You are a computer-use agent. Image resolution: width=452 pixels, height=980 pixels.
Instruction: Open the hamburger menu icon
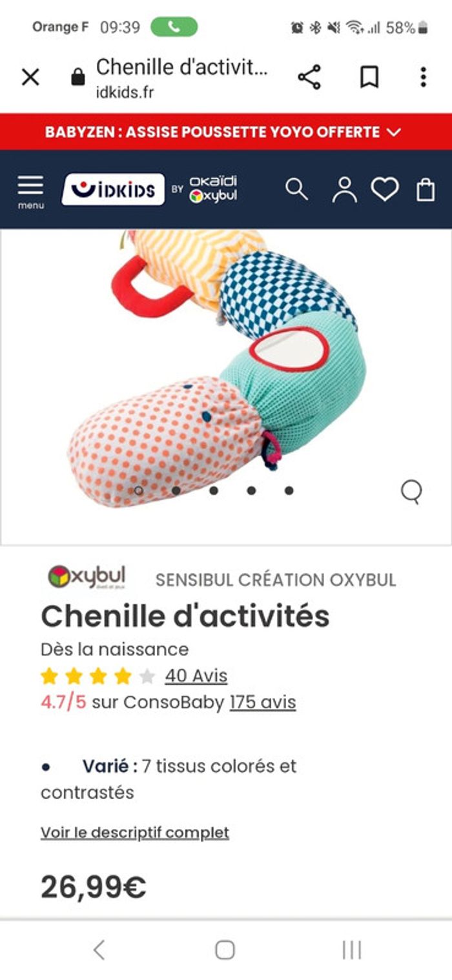(30, 191)
